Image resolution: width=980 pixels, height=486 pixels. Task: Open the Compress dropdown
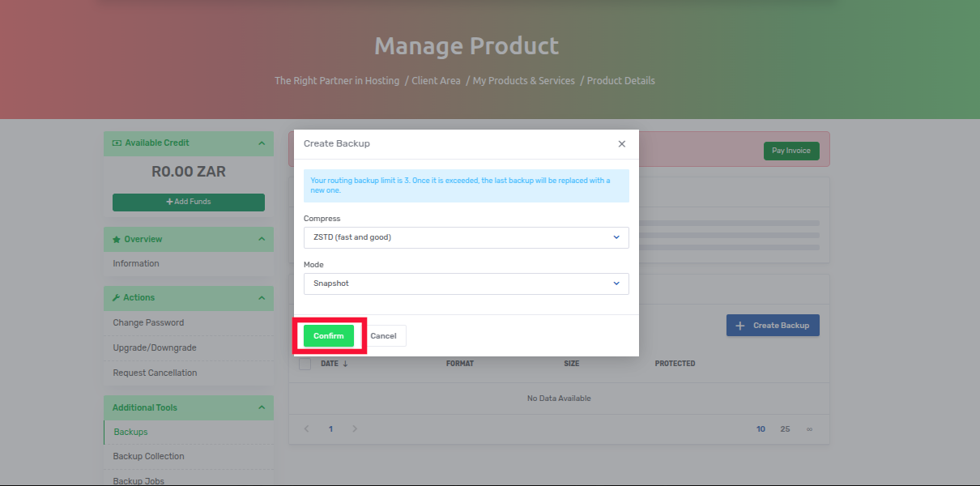[x=466, y=237]
